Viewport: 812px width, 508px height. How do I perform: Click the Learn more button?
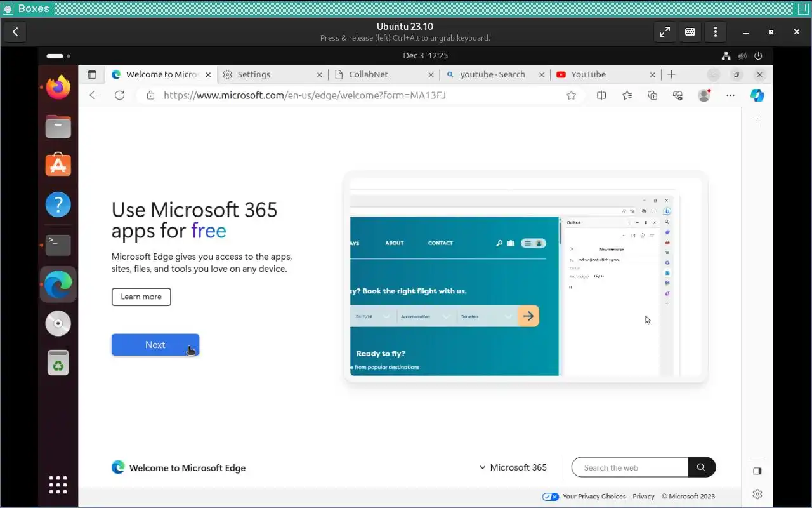141,297
